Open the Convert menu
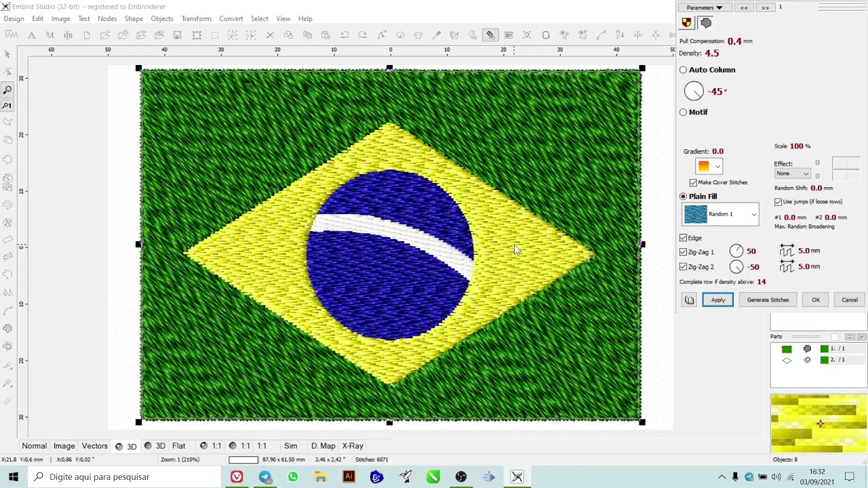Image resolution: width=868 pixels, height=488 pixels. pyautogui.click(x=231, y=18)
